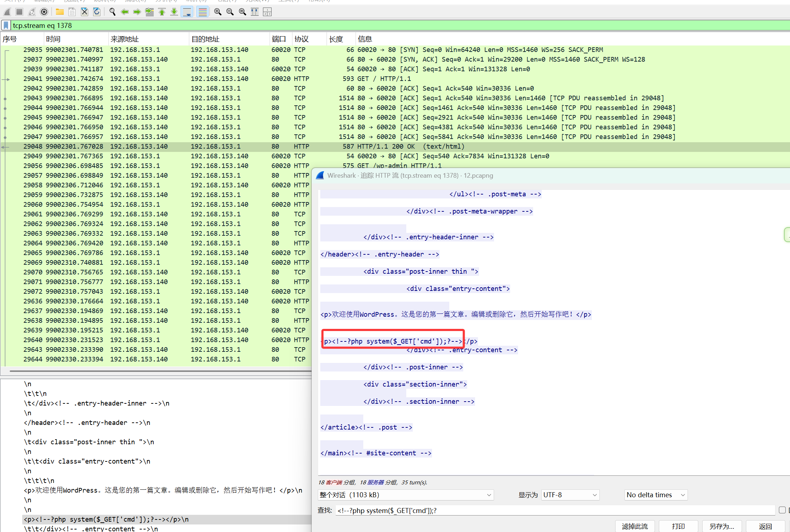Tick the checkbox beside the find field
This screenshot has width=790, height=532.
(x=782, y=510)
